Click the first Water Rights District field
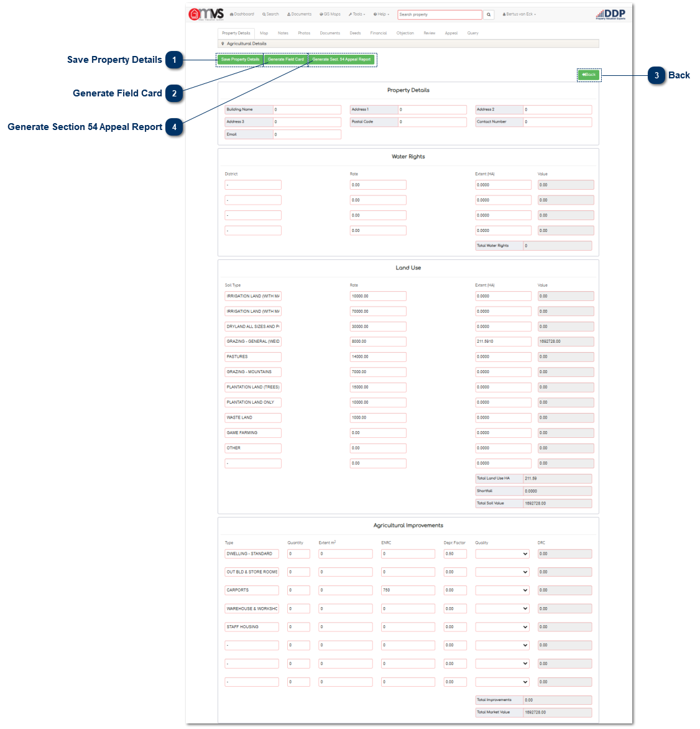This screenshot has width=700, height=729. [253, 185]
